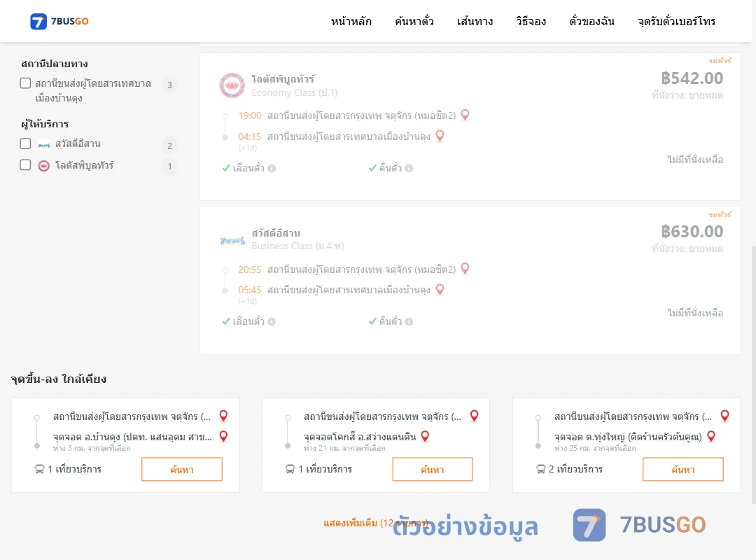Click count badge 3 beside destination station filter

tap(169, 85)
